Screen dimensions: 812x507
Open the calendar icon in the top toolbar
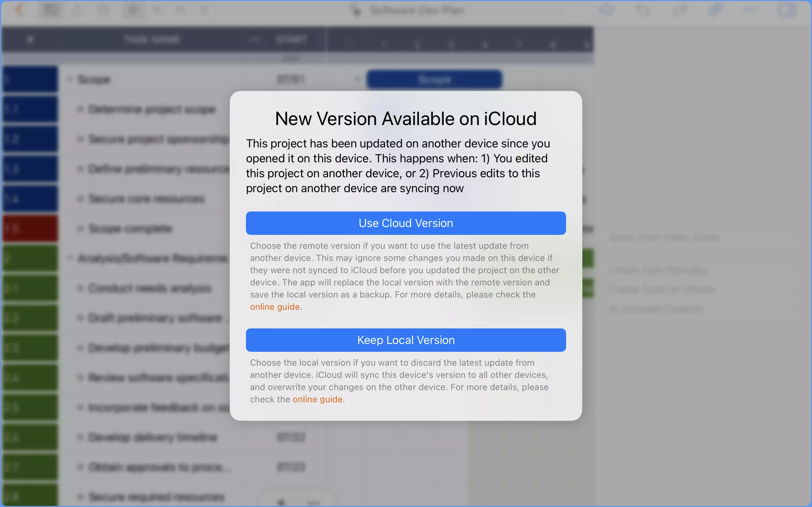pos(103,10)
